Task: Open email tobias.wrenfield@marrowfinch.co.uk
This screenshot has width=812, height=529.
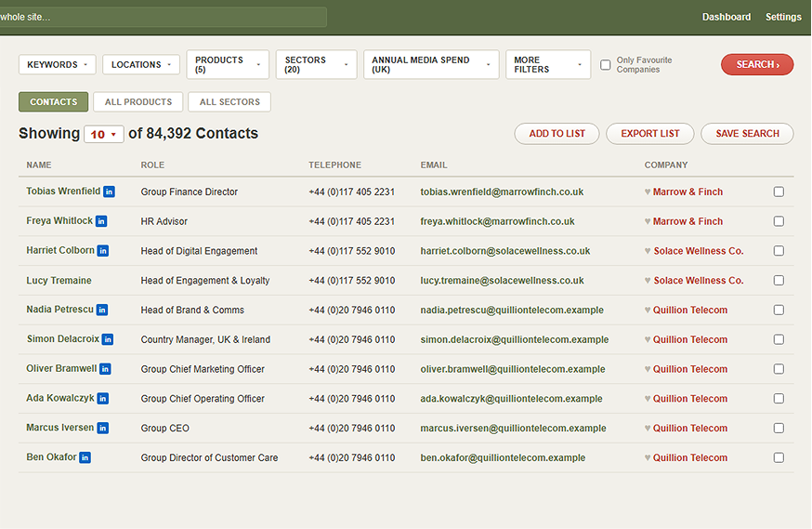Action: (502, 192)
